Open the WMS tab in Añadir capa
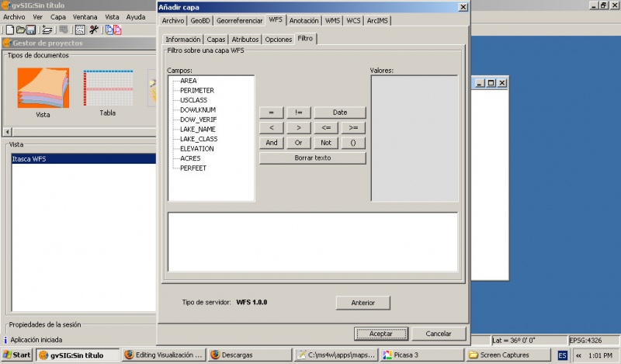This screenshot has width=621, height=364. click(333, 20)
